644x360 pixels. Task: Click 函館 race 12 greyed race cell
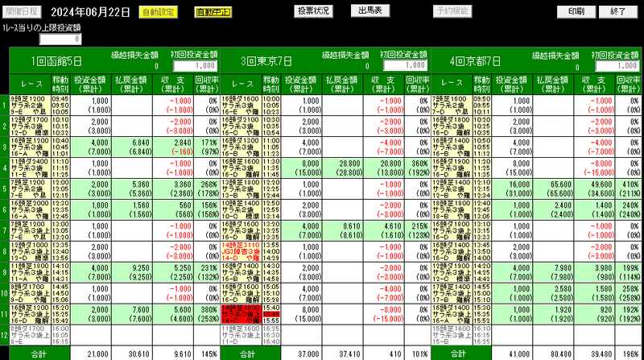pos(31,335)
